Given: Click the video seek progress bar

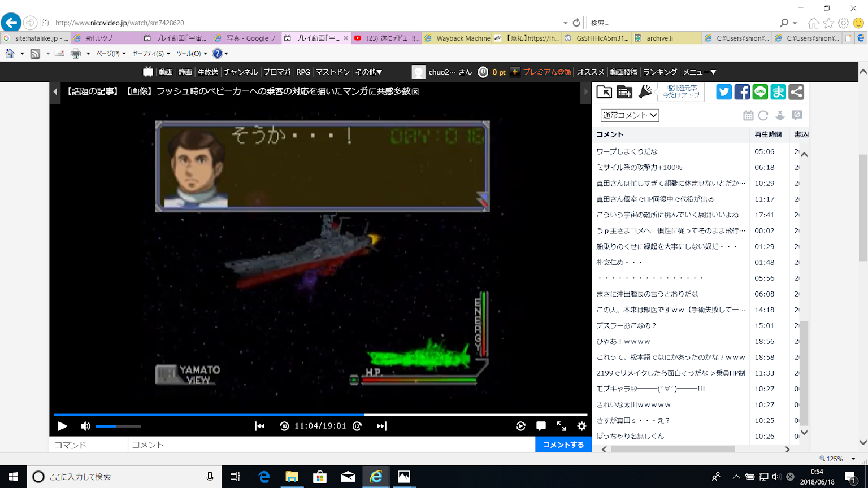Looking at the screenshot, I should tap(320, 415).
